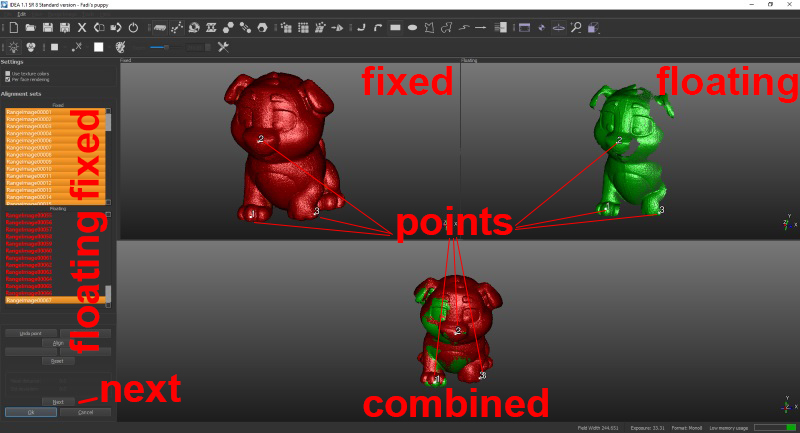Screen dimensions: 800x433
Task: Select the point-pair alignment tool icon
Action: tap(177, 28)
